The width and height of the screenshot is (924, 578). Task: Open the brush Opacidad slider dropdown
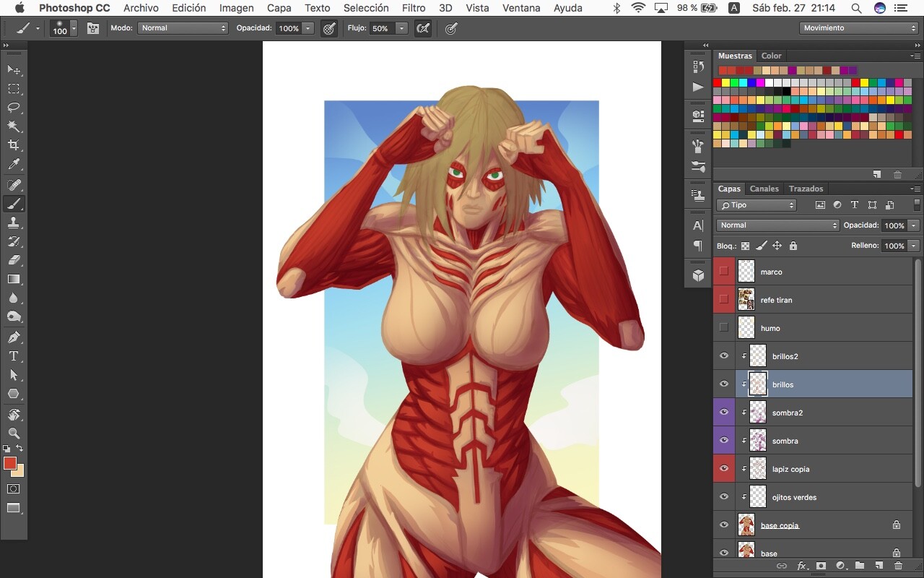(x=308, y=28)
